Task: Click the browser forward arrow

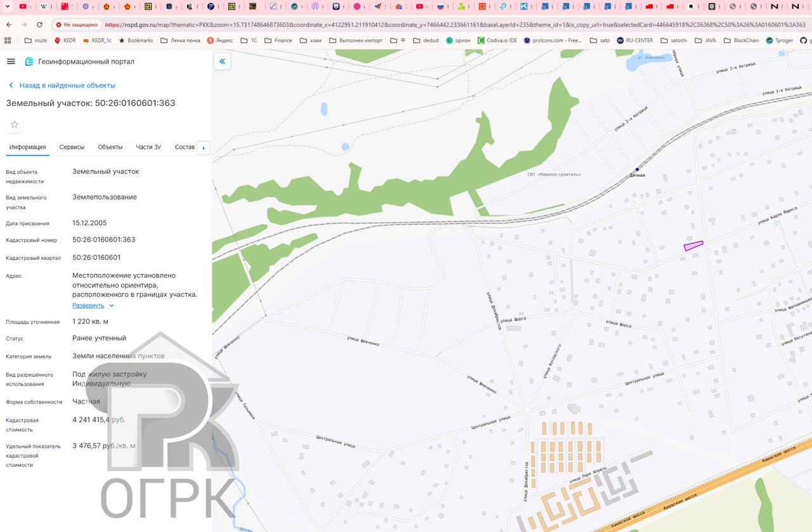Action: click(24, 25)
